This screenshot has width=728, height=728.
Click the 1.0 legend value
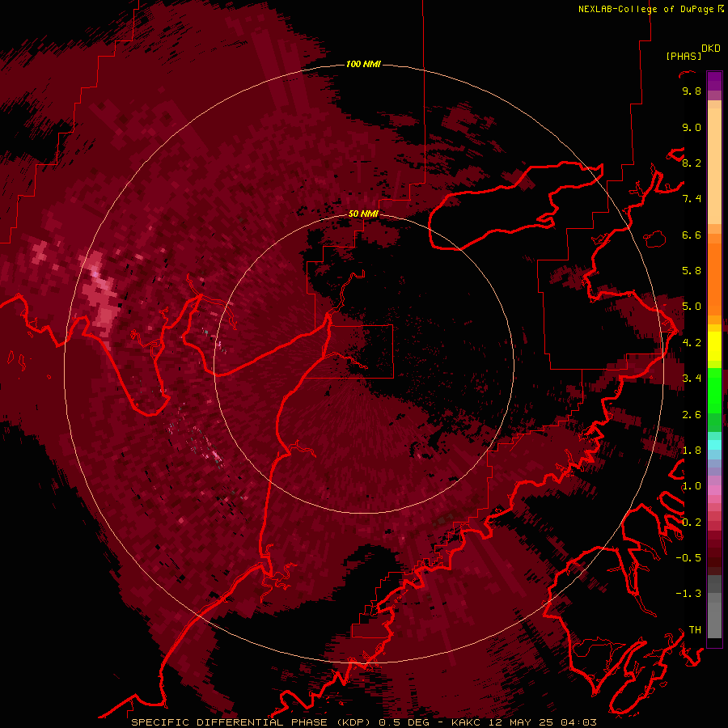(x=692, y=486)
